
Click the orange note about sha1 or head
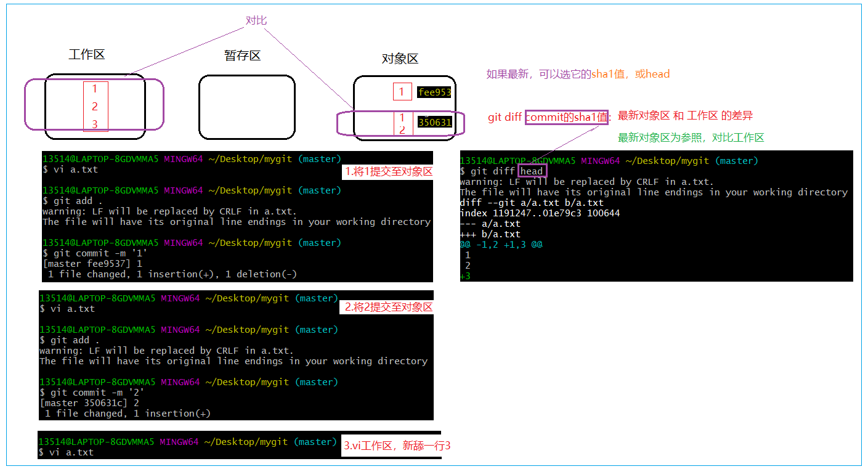[577, 74]
